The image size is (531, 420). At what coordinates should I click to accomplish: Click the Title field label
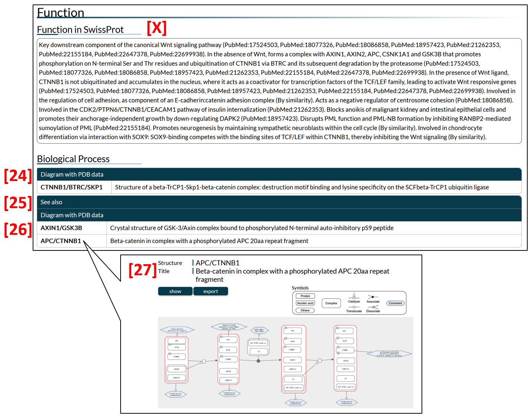164,271
